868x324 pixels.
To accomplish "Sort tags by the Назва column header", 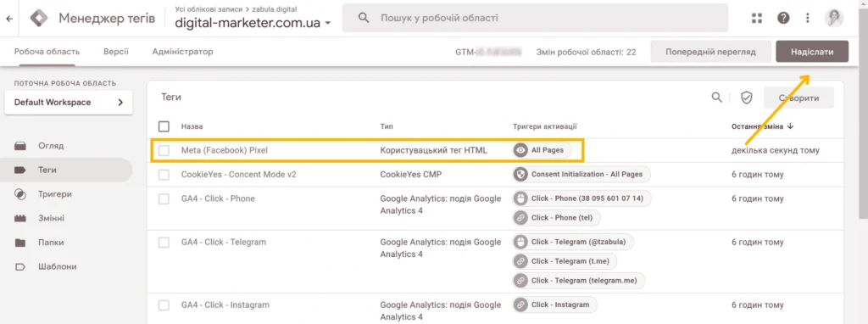I will pyautogui.click(x=192, y=127).
